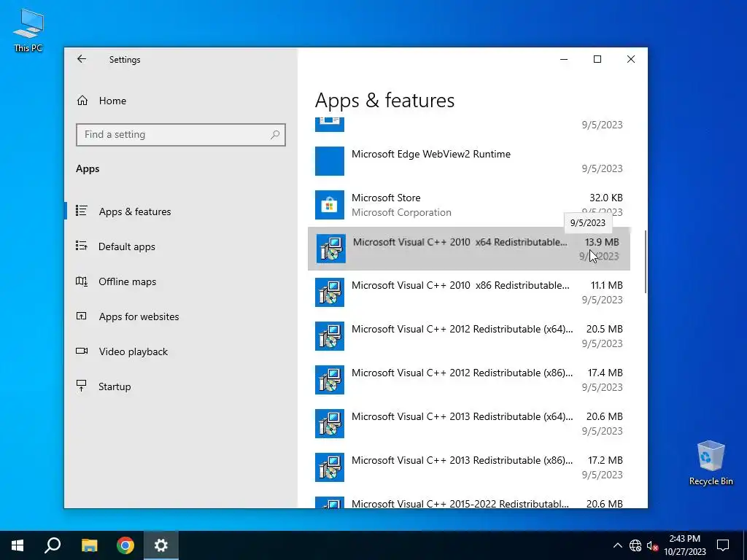Click the Startup sidebar icon
This screenshot has width=747, height=560.
pyautogui.click(x=82, y=386)
